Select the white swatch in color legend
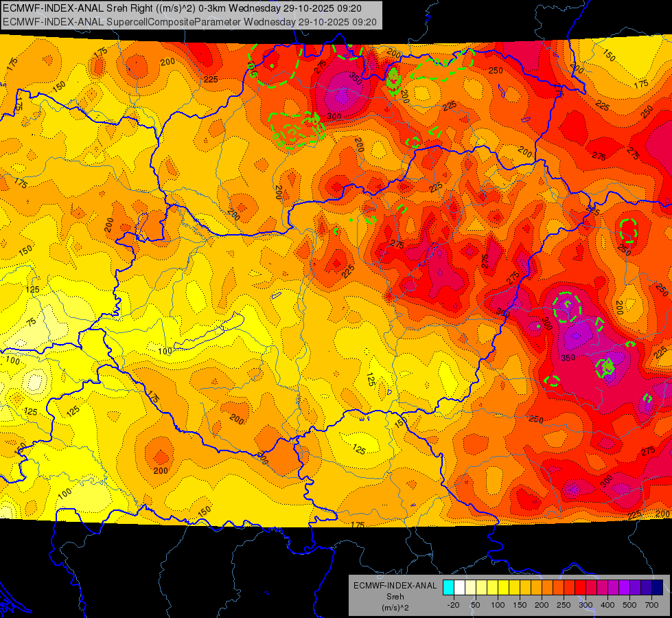Viewport: 672px width, 618px height. [459, 588]
